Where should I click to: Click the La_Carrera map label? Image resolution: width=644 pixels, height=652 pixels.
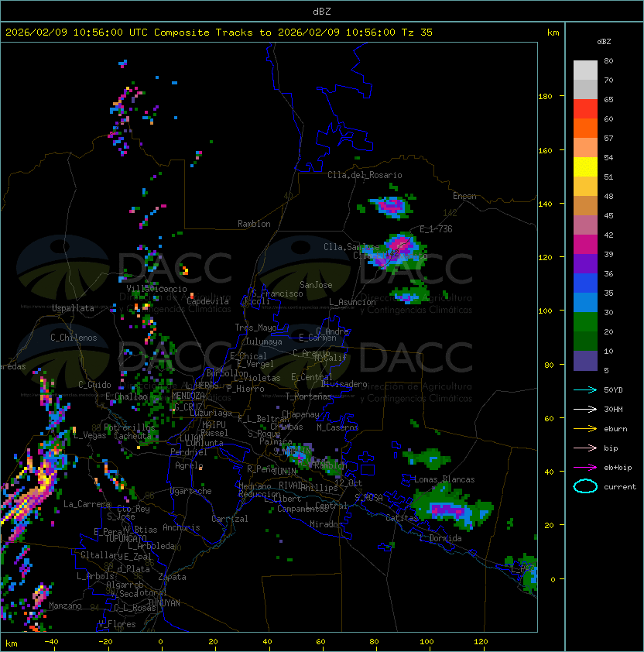pyautogui.click(x=87, y=504)
